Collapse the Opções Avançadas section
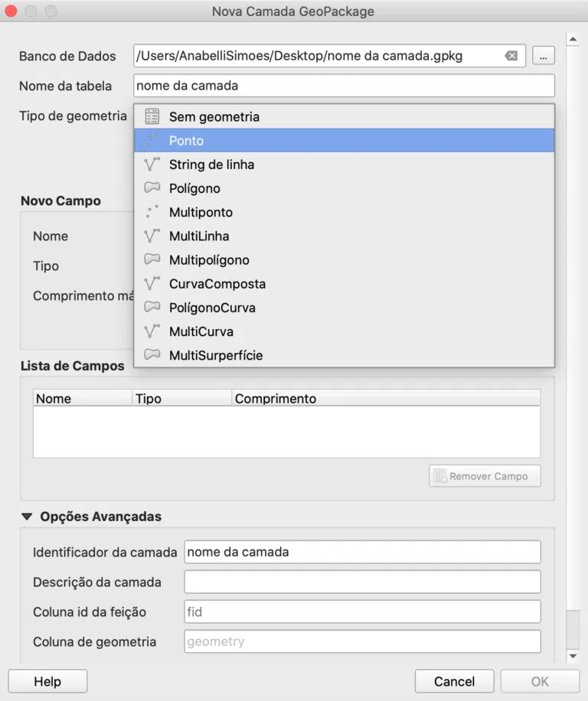This screenshot has width=588, height=701. (27, 517)
